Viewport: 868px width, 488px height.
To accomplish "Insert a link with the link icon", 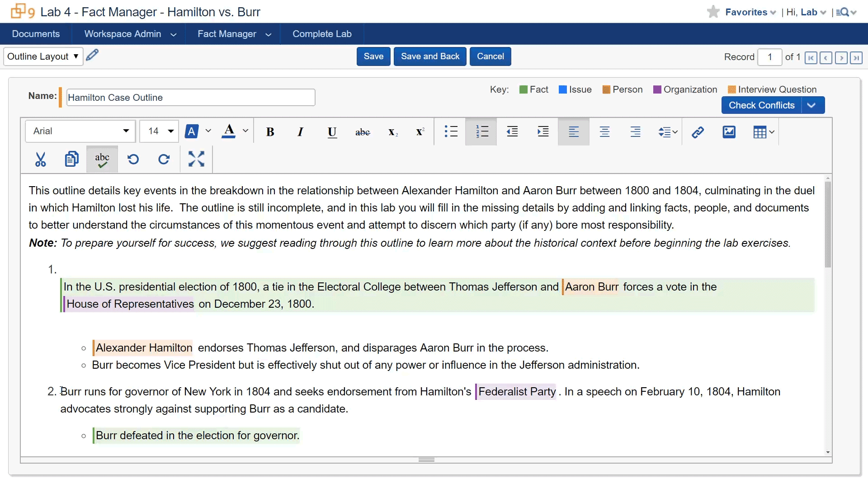I will [x=698, y=132].
